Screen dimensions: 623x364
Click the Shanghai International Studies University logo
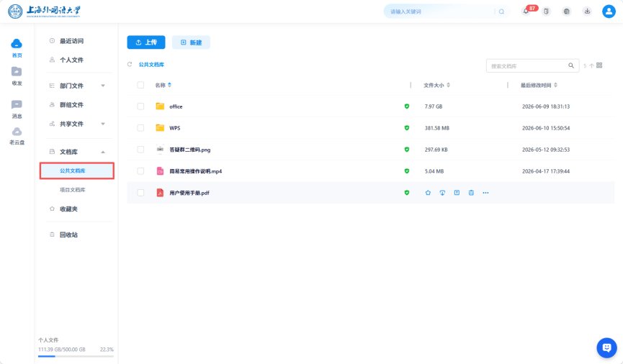coord(44,11)
